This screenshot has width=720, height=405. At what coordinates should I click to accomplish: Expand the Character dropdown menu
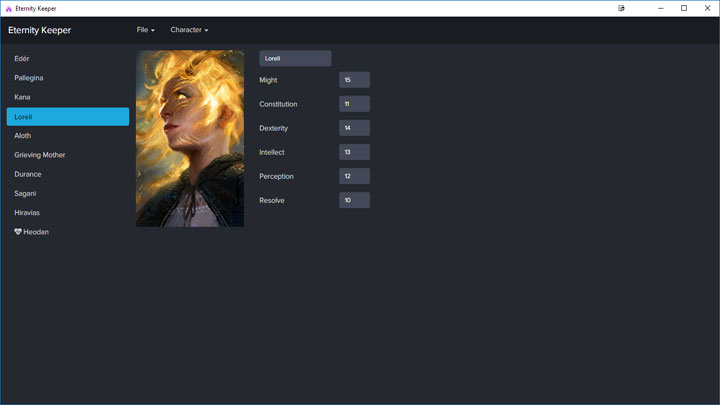(189, 30)
